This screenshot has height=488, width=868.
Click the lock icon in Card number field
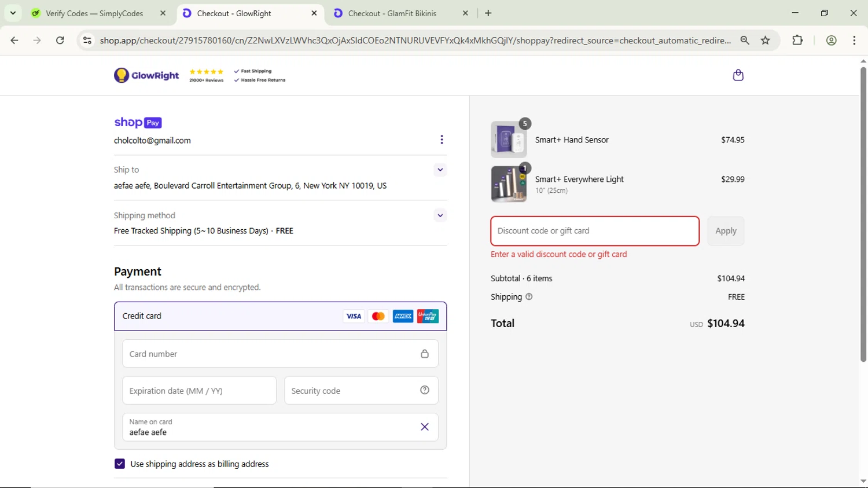pyautogui.click(x=425, y=354)
